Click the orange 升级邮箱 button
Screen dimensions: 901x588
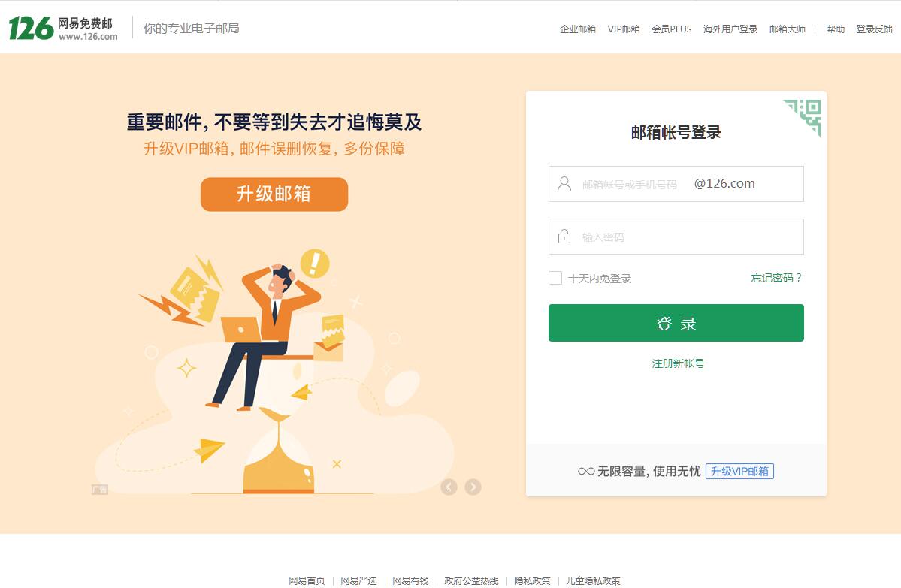[274, 194]
